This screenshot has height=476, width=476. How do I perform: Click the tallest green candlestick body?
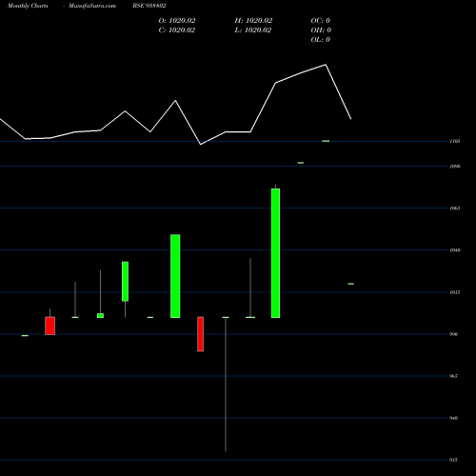tap(275, 253)
